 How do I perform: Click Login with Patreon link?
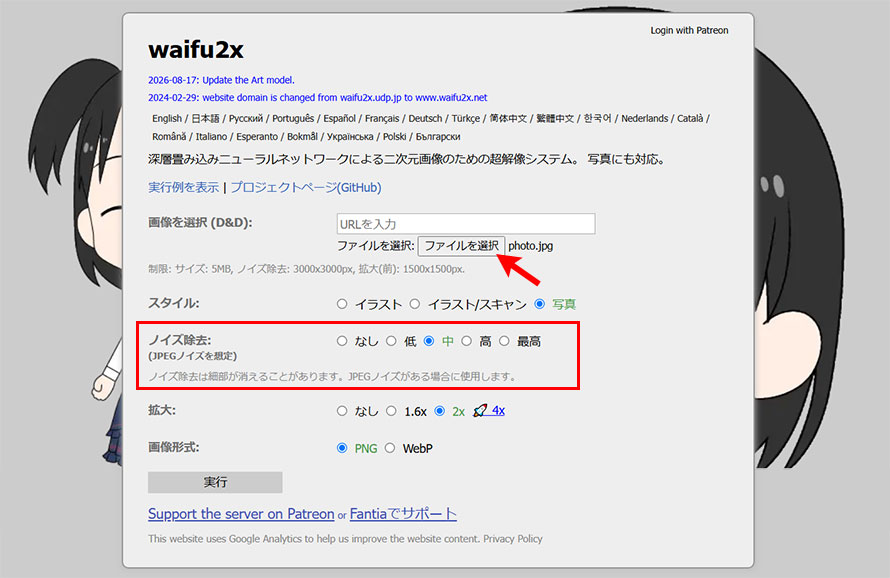coord(689,30)
